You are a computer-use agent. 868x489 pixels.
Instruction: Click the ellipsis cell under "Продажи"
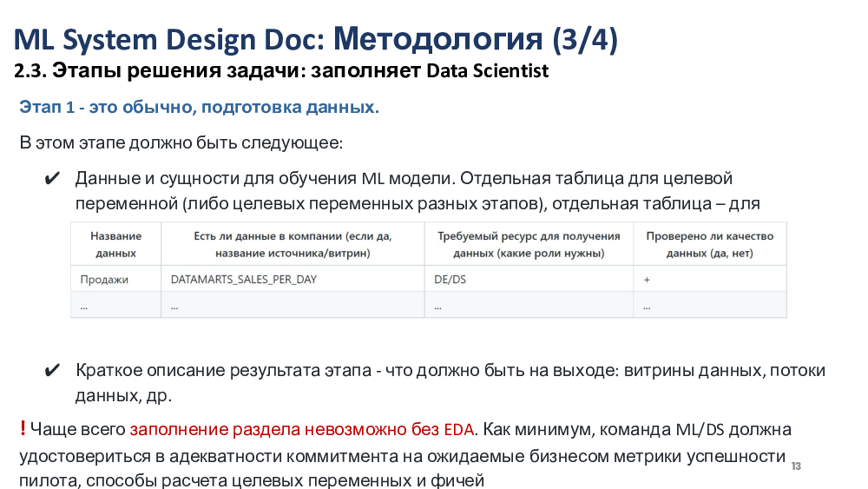[84, 306]
